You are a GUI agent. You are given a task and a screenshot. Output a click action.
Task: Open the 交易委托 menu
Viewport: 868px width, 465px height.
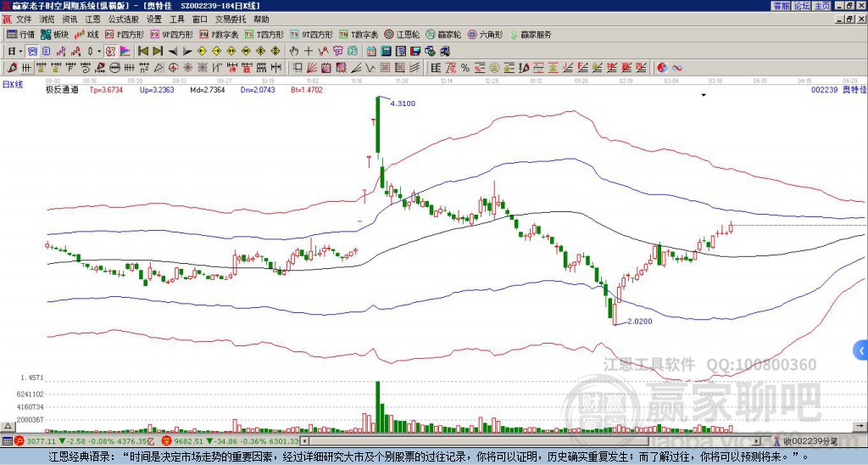coord(231,20)
